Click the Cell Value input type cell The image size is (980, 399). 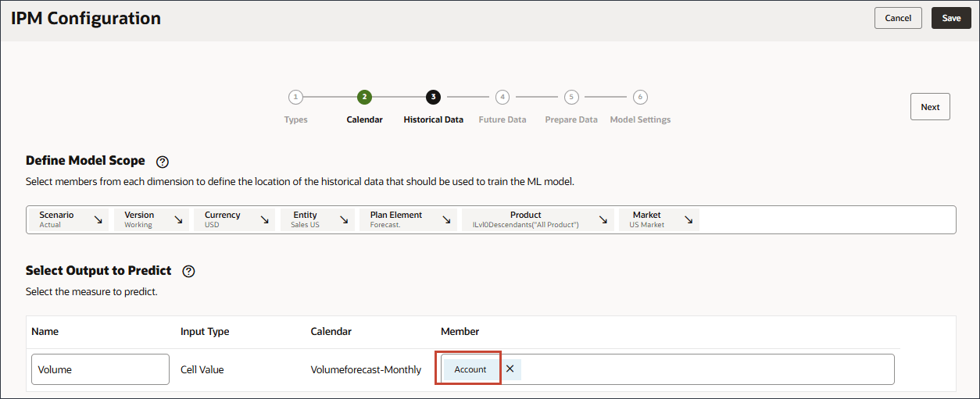[202, 369]
